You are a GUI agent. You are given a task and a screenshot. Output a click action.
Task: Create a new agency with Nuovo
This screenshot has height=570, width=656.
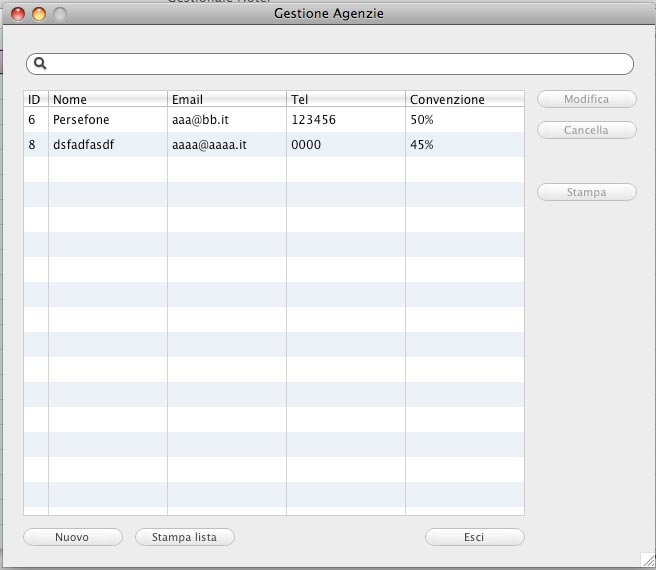[x=73, y=537]
